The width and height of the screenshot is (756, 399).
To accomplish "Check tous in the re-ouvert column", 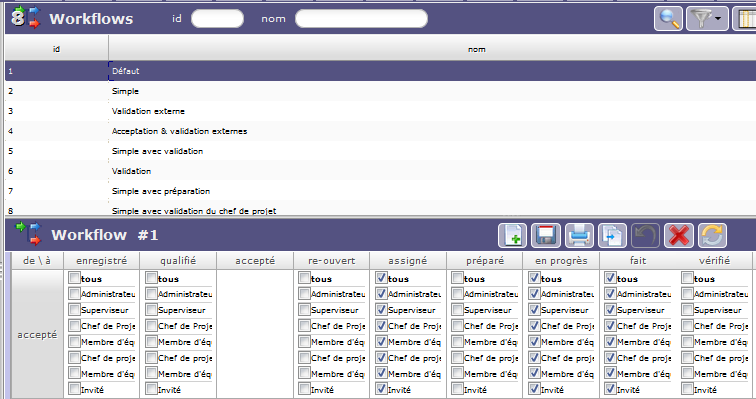I will point(304,278).
